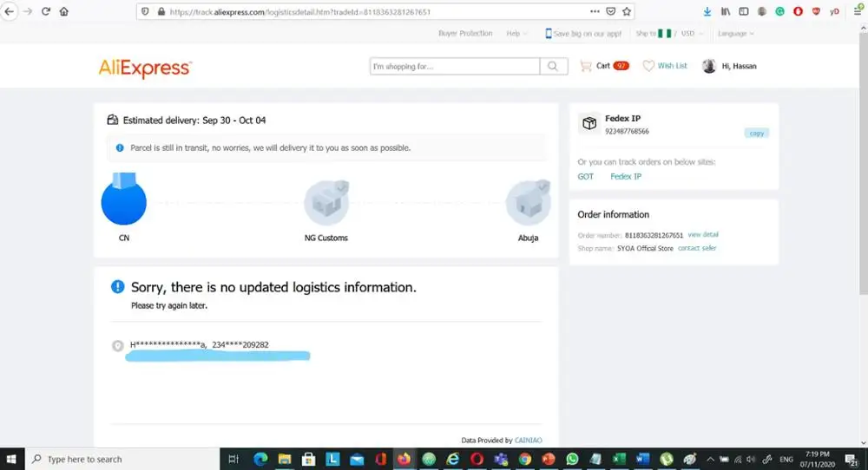The image size is (868, 470).
Task: Expand the Language dropdown
Action: [736, 33]
